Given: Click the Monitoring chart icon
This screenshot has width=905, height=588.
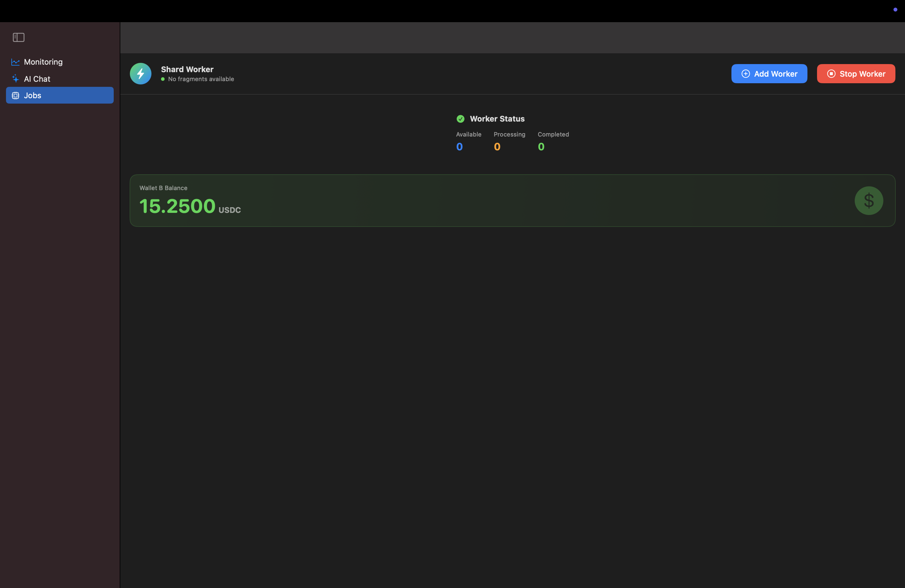Looking at the screenshot, I should pyautogui.click(x=15, y=62).
